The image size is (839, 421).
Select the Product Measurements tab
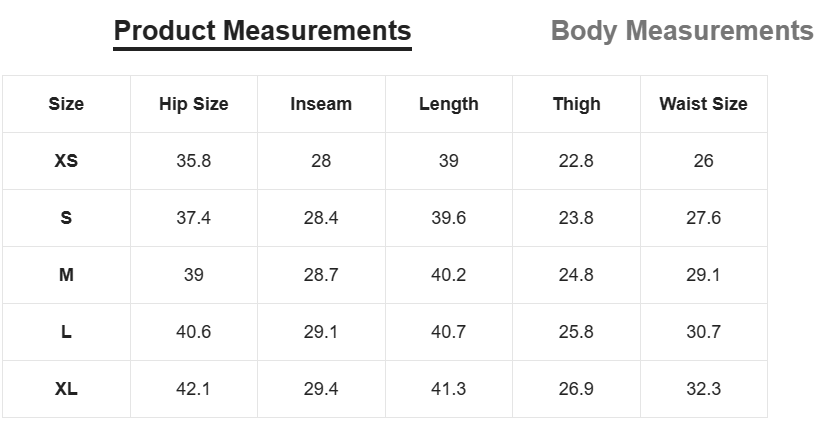(x=262, y=30)
